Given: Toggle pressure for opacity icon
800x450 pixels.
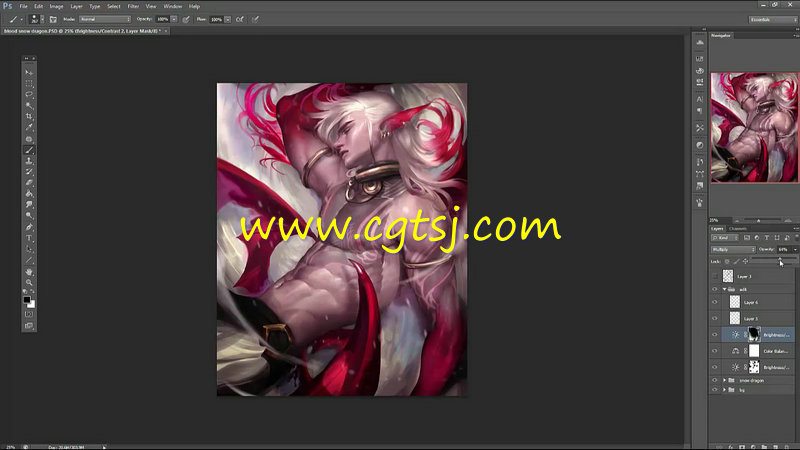Looking at the screenshot, I should pos(186,19).
